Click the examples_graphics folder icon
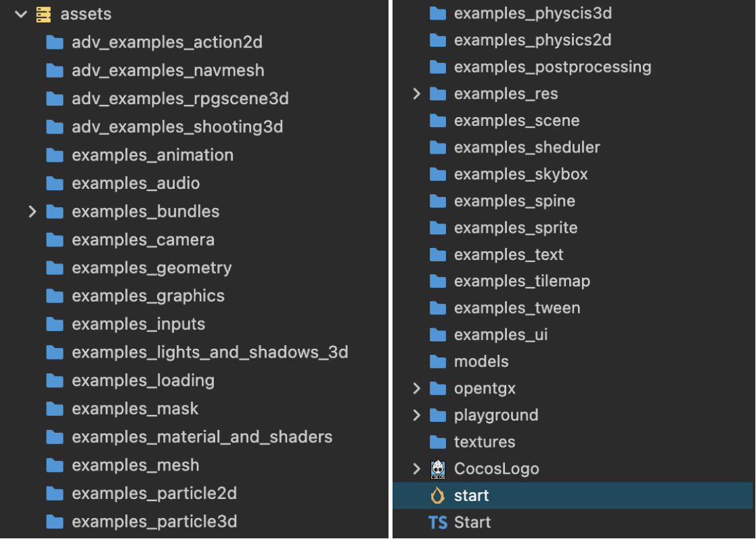The height and width of the screenshot is (539, 756). 55,296
